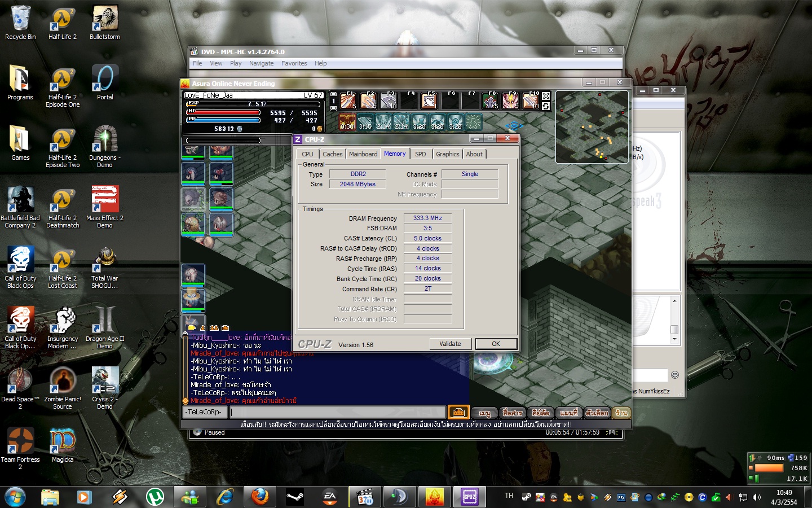This screenshot has height=508, width=812.
Task: Switch to the Graphics tab
Action: [x=448, y=154]
